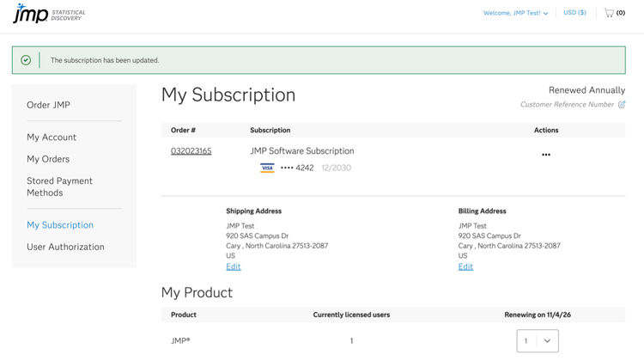Click the green success checkmark icon

pos(26,60)
